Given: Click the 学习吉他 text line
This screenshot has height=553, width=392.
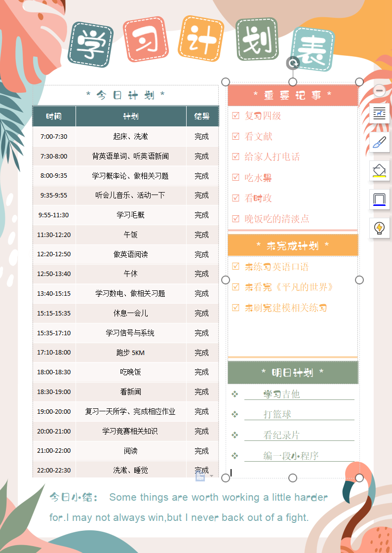Looking at the screenshot, I should 281,394.
